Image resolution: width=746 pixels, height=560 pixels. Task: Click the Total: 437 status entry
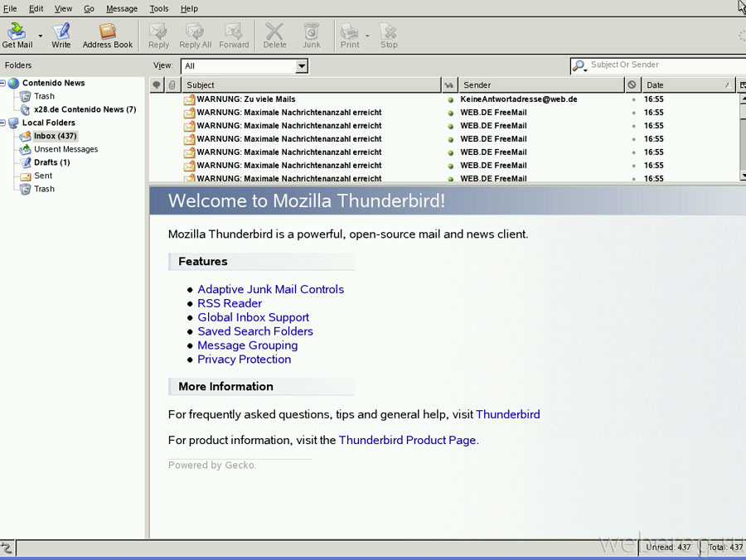tap(725, 548)
